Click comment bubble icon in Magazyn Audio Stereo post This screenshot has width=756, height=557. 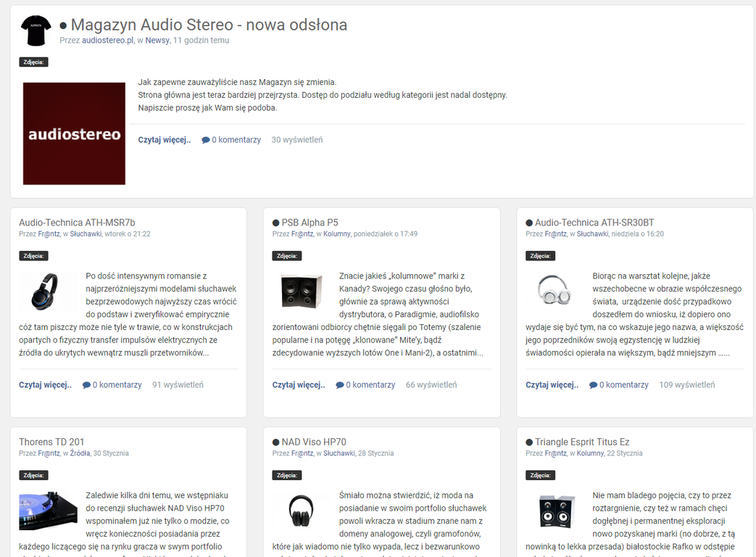206,140
